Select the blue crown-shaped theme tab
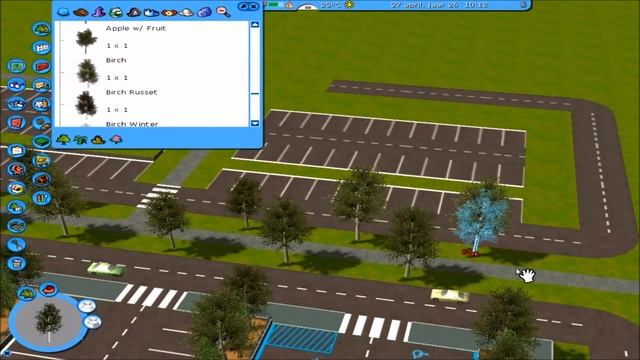The height and width of the screenshot is (360, 640). tap(151, 12)
